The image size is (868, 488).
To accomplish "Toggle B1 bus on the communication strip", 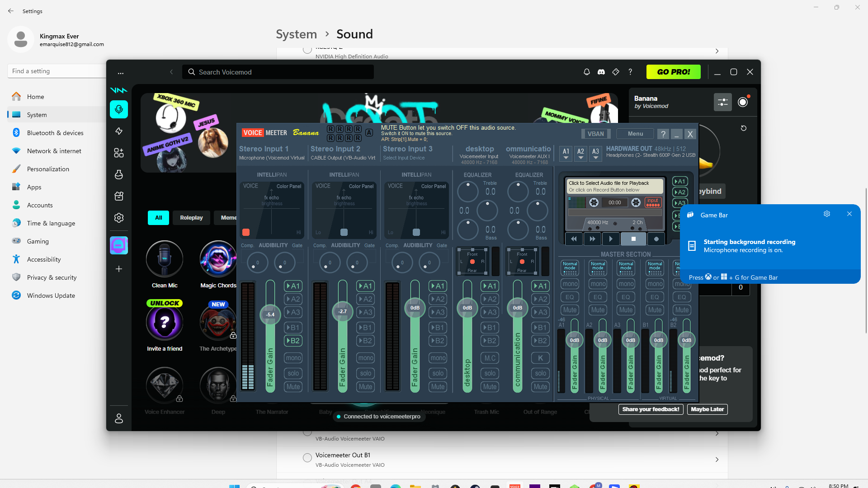I will (540, 328).
